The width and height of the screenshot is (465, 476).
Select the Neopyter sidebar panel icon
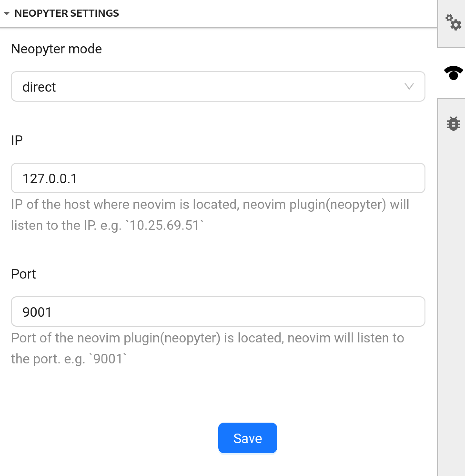453,73
